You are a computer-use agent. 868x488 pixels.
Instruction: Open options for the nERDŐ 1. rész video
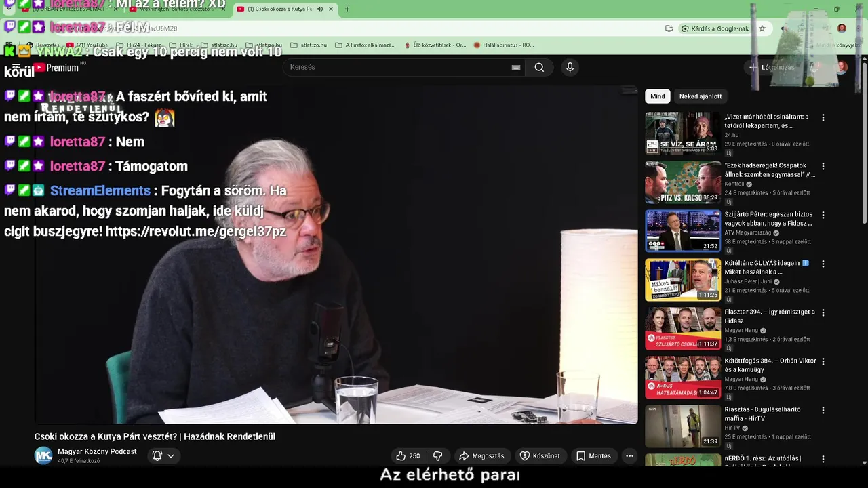(x=823, y=459)
